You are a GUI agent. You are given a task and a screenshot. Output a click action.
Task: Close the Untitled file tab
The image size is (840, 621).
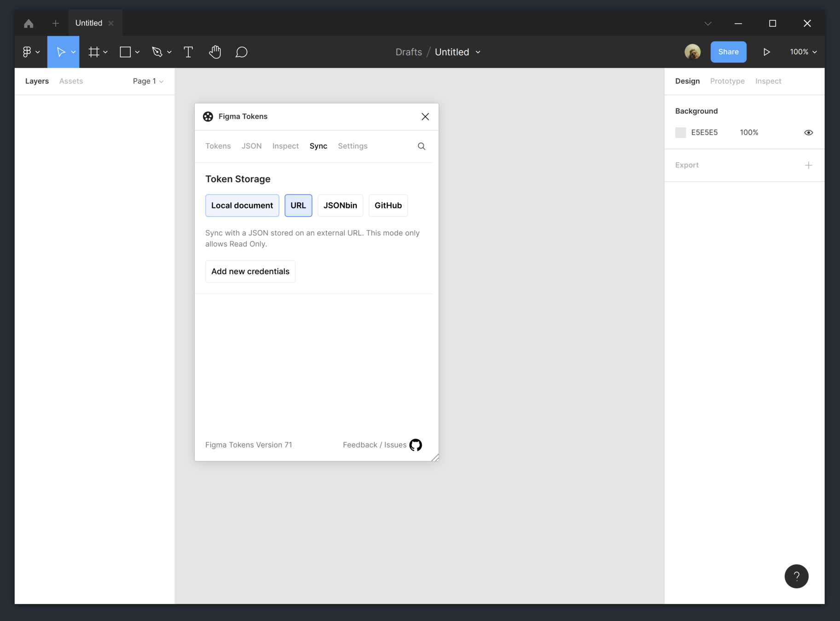pos(111,23)
